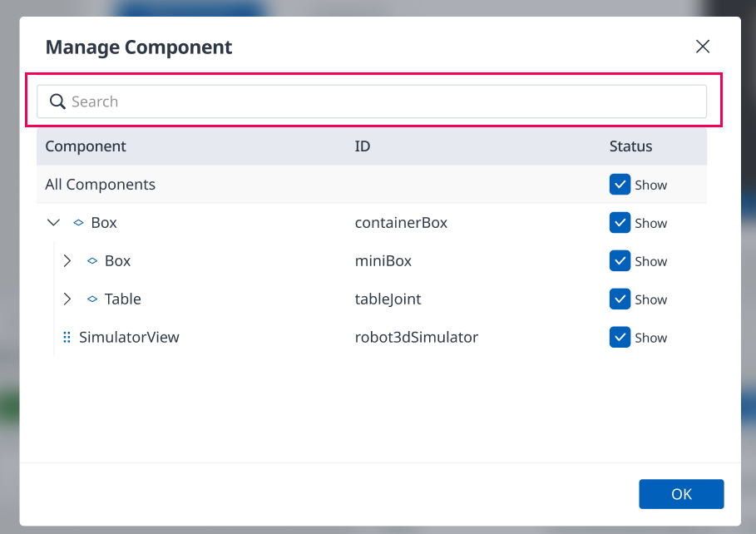Hide the tableJoint component
Screen dimensions: 756x534
pyautogui.click(x=620, y=299)
